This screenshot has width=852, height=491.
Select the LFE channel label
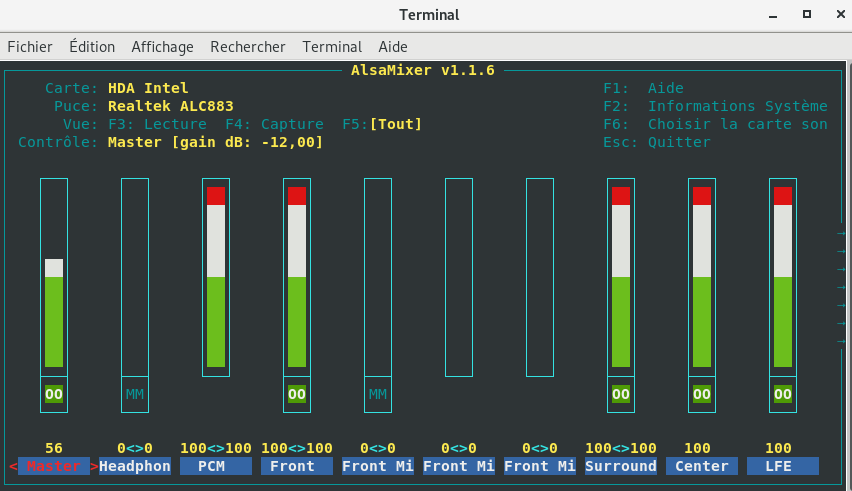click(x=782, y=466)
